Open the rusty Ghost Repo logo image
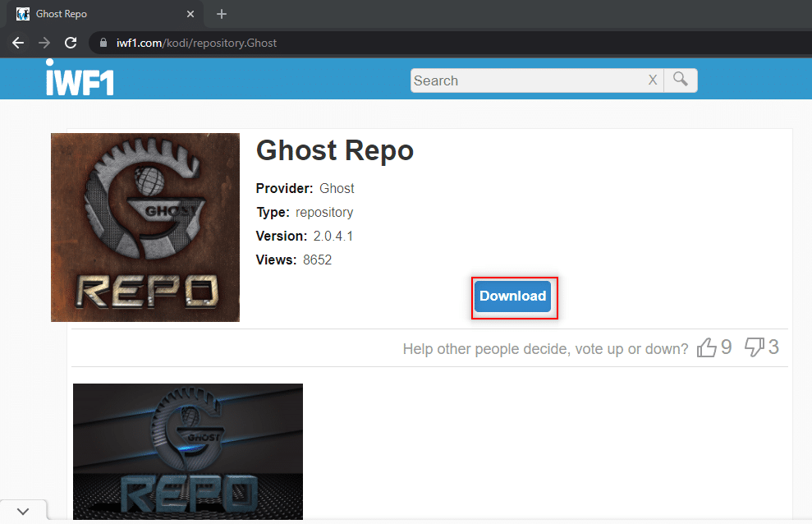 click(145, 228)
